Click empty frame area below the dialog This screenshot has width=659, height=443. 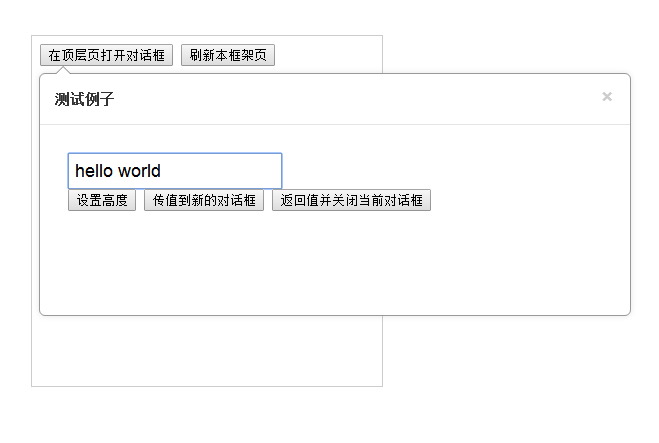click(x=200, y=352)
